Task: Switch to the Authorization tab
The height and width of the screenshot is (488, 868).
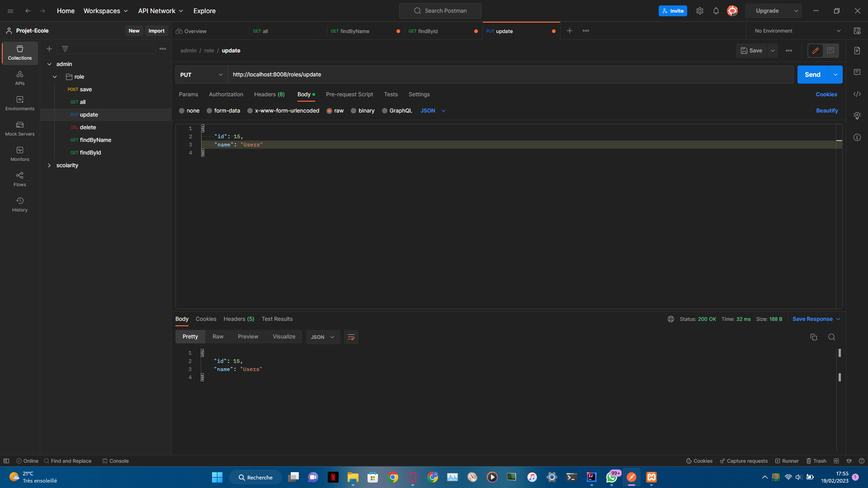Action: click(226, 94)
